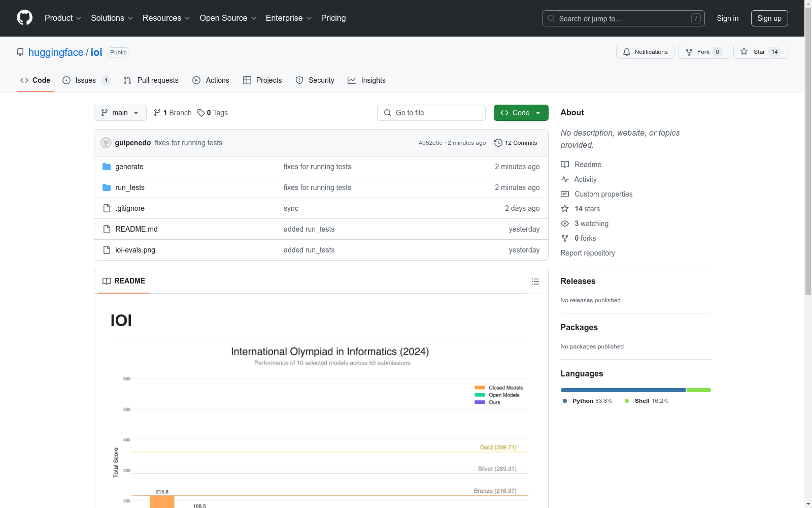Click the Custom properties note icon
The width and height of the screenshot is (812, 508).
tap(565, 194)
